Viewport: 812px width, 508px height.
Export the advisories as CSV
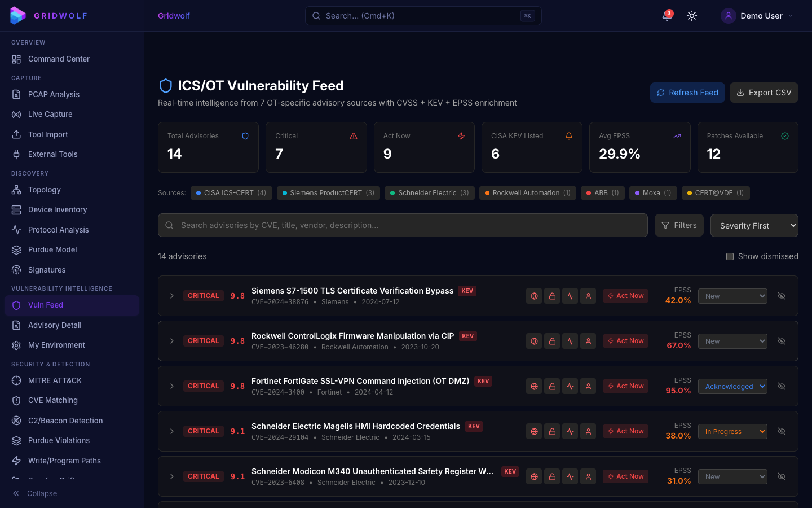(764, 92)
